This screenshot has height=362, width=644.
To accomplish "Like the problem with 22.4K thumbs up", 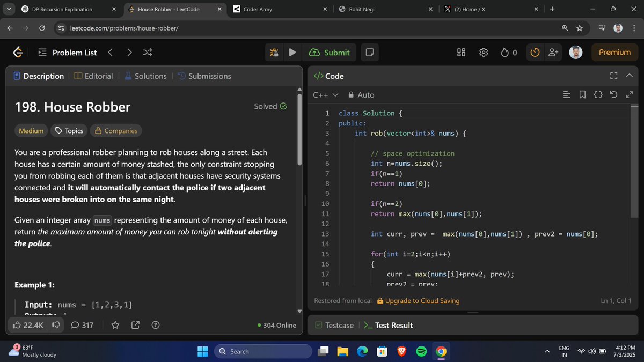I will [x=28, y=325].
